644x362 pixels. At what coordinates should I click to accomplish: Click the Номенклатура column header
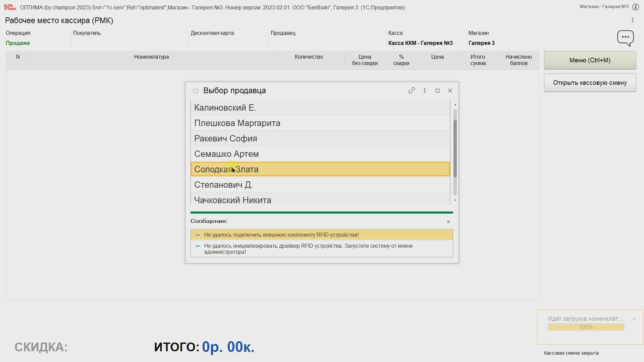click(151, 57)
